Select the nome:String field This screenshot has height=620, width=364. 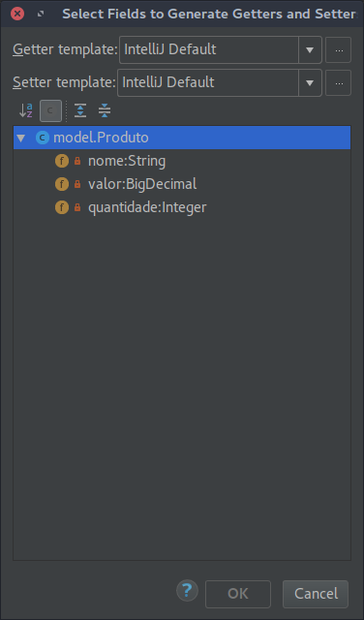pos(127,161)
